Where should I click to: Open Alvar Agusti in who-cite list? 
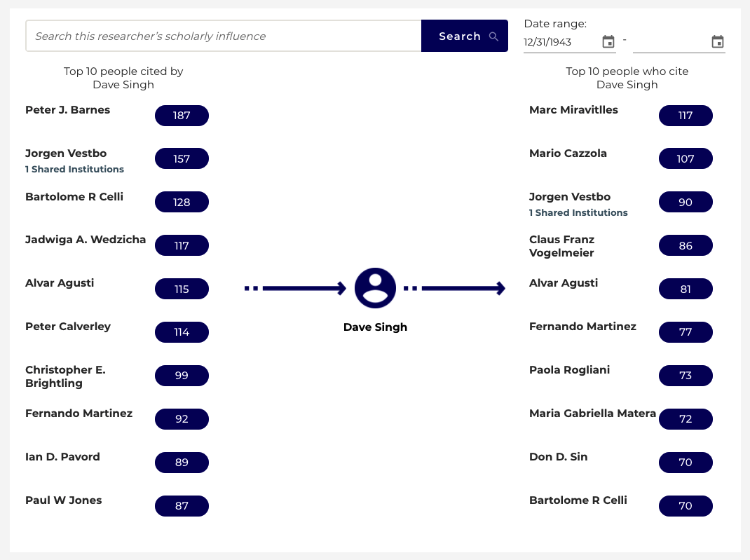(x=564, y=283)
